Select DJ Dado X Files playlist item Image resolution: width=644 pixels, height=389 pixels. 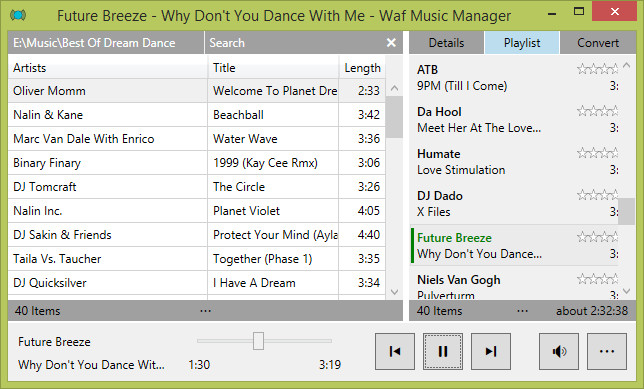(514, 203)
